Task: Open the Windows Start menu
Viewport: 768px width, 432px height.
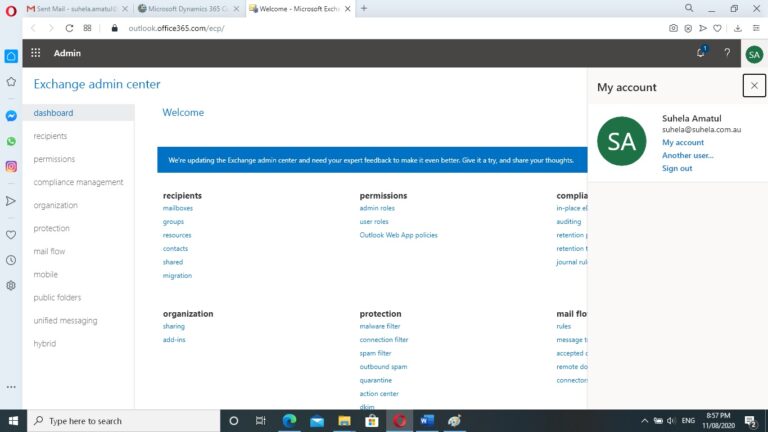Action: click(13, 421)
